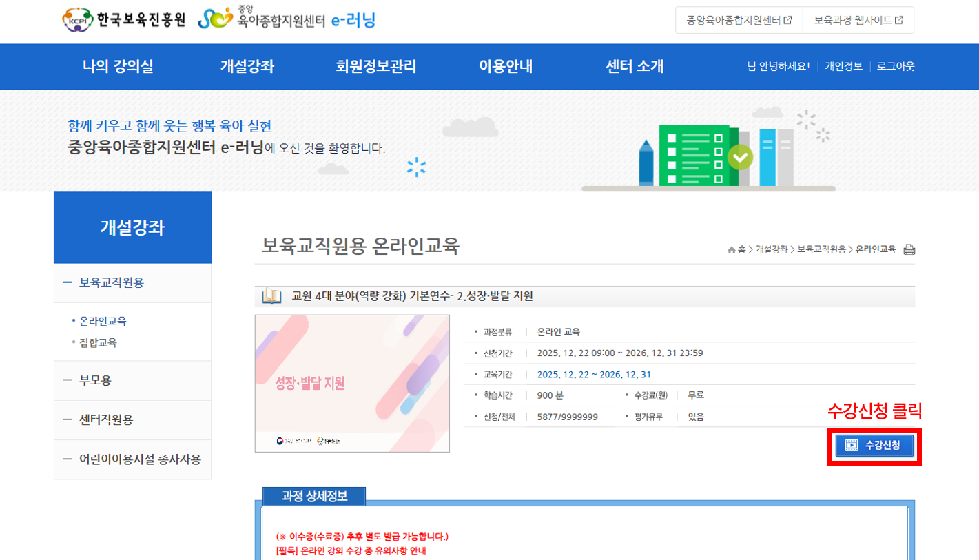This screenshot has width=979, height=560.
Task: Click the open book icon by course title
Action: pyautogui.click(x=272, y=297)
